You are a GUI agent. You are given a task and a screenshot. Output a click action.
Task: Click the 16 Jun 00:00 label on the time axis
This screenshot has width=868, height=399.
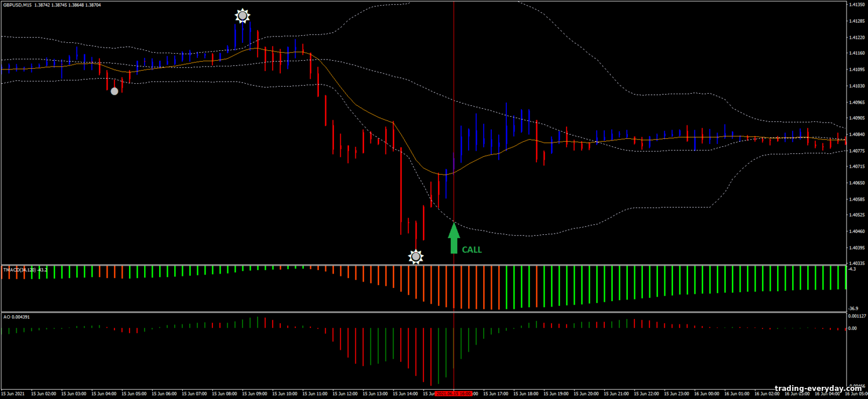pyautogui.click(x=707, y=393)
